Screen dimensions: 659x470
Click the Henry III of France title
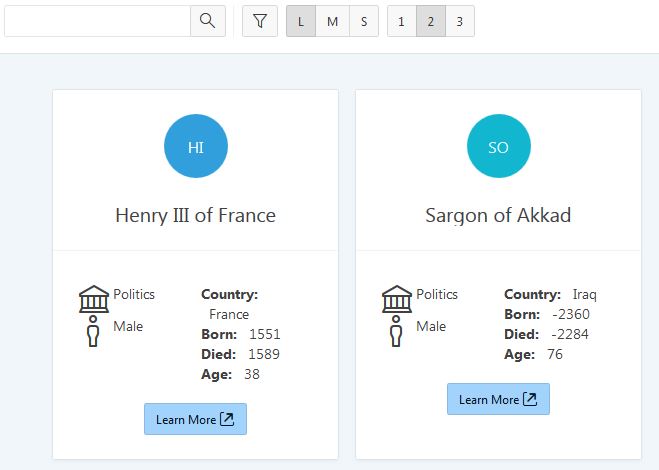[x=195, y=215]
